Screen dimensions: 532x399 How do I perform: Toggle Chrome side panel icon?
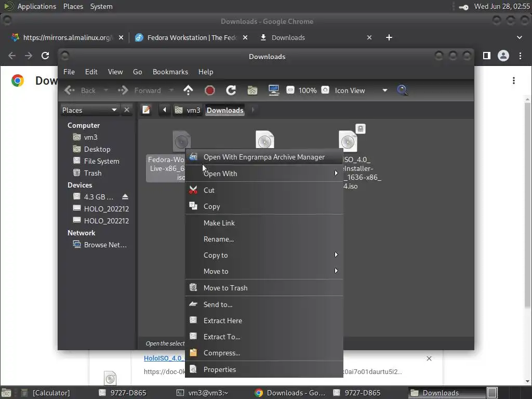(x=486, y=55)
